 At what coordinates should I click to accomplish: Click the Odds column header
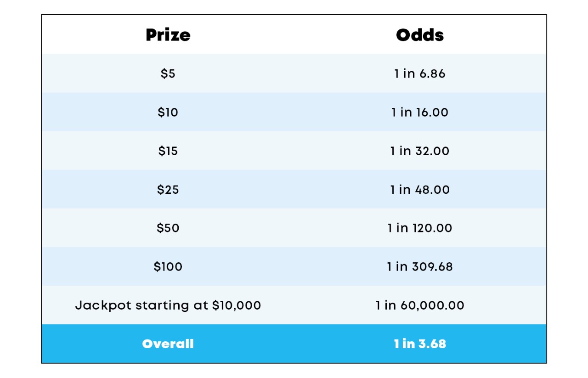[x=420, y=35]
